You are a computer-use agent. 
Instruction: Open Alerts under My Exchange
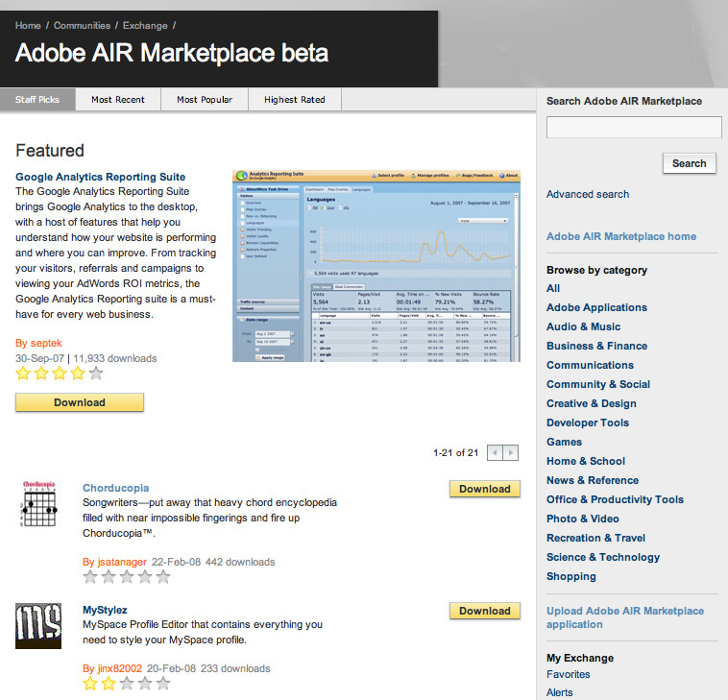tap(560, 692)
